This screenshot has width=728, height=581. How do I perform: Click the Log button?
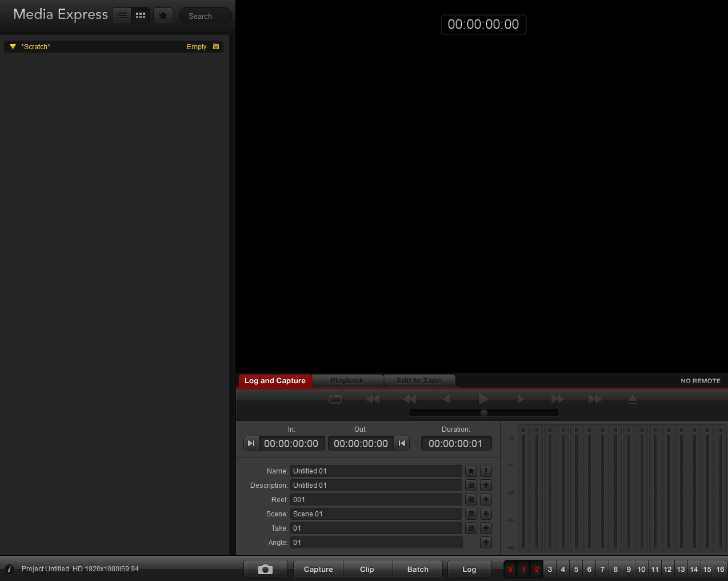tap(469, 570)
